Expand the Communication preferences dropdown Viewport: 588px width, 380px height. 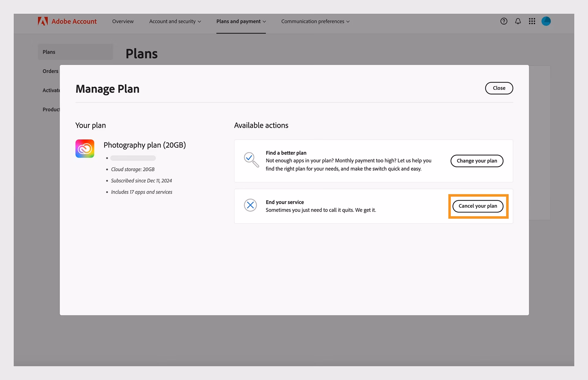pos(315,21)
